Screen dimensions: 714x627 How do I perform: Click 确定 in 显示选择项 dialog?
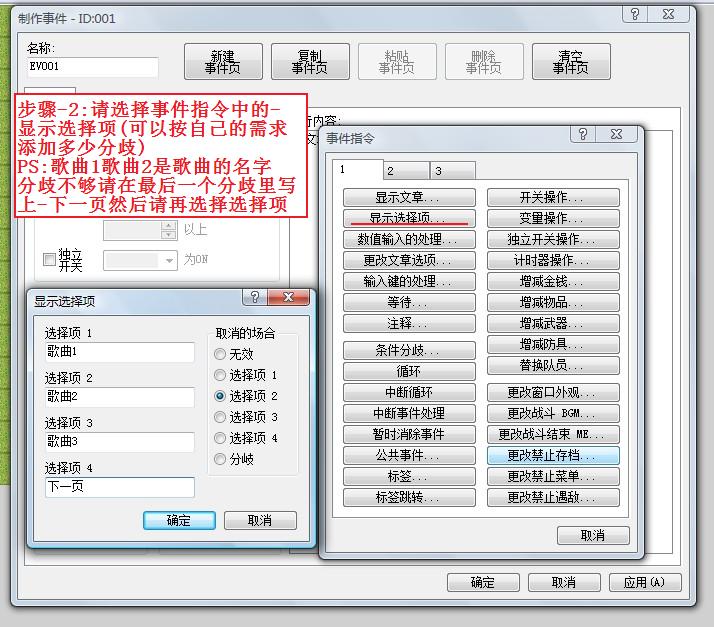tap(179, 520)
